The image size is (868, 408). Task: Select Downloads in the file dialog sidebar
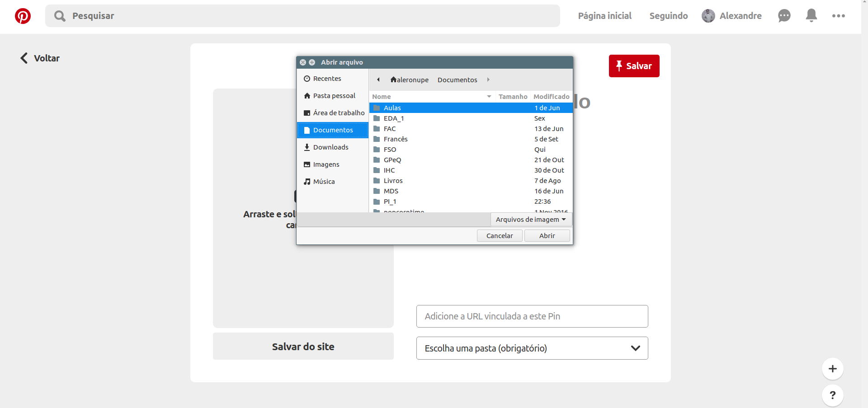[333, 147]
